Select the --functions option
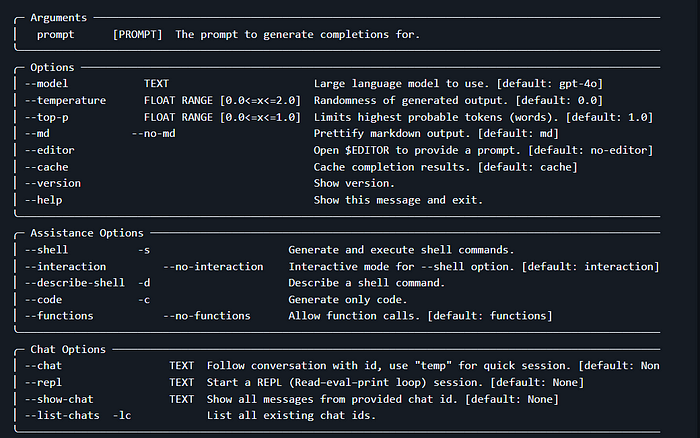Viewport: 700px width, 438px height. pos(59,316)
